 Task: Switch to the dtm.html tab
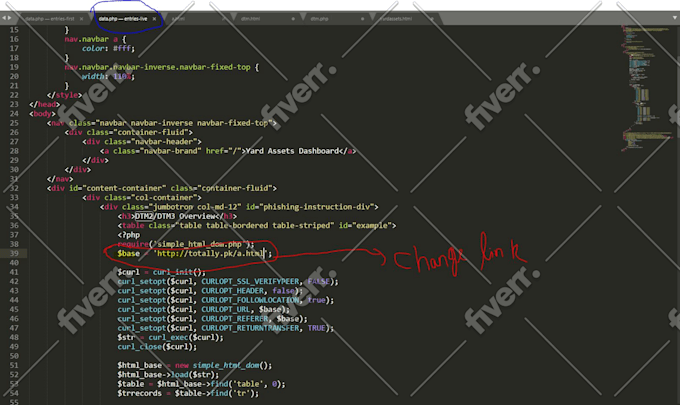tap(251, 19)
